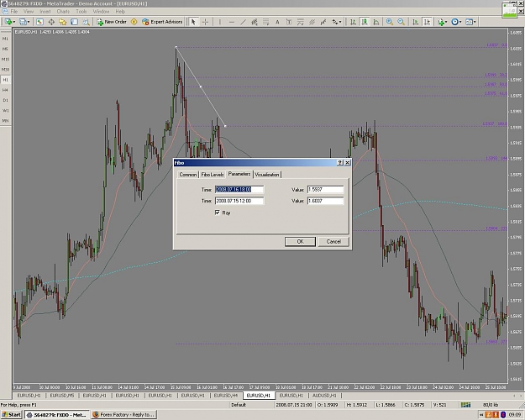The width and height of the screenshot is (525, 420).
Task: Switch to the AUDUSD,H1 chart tab
Action: click(324, 396)
